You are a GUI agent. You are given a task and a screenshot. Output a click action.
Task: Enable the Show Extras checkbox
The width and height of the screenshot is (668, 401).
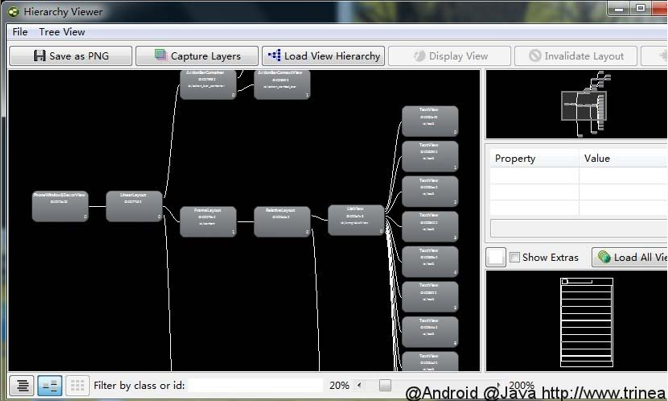(x=515, y=257)
